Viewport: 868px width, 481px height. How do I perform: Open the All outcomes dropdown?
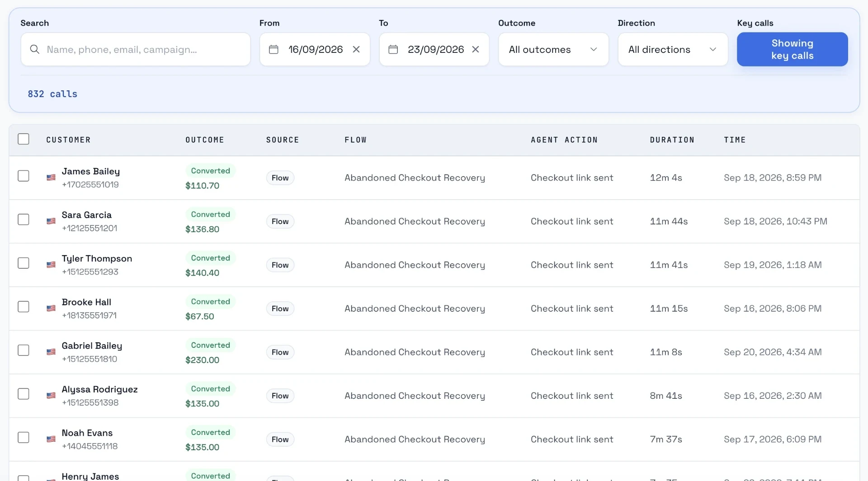(x=553, y=49)
